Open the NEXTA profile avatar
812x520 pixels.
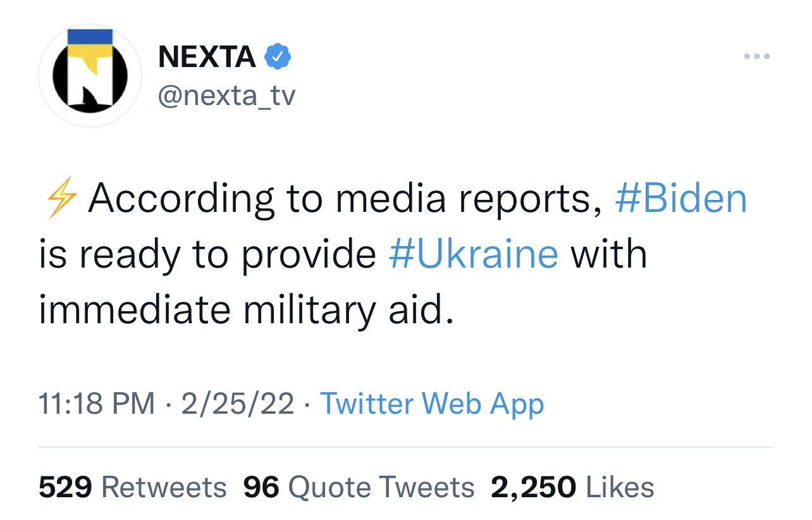90,76
